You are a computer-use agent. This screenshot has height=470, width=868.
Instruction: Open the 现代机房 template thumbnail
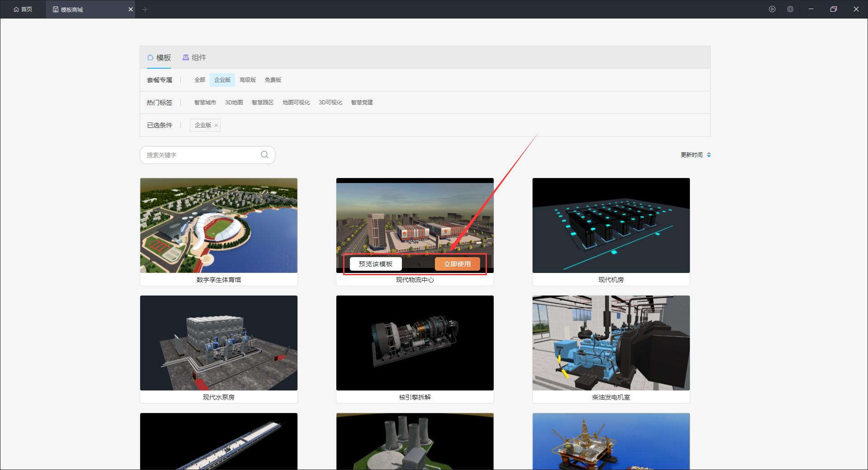click(x=611, y=226)
